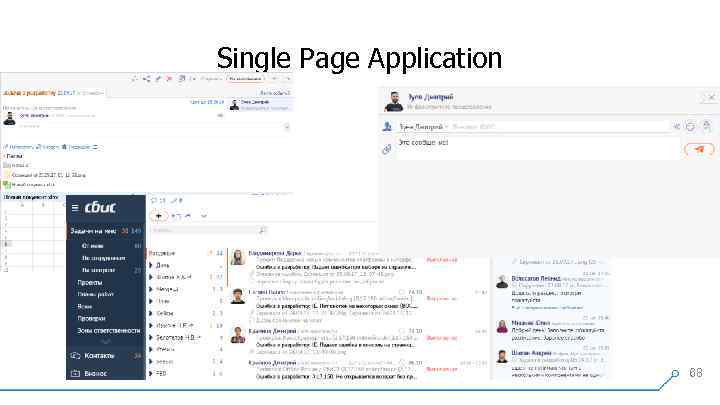Open the down-chevron next to the plus toolbar
This screenshot has height=405, width=720.
(x=204, y=215)
